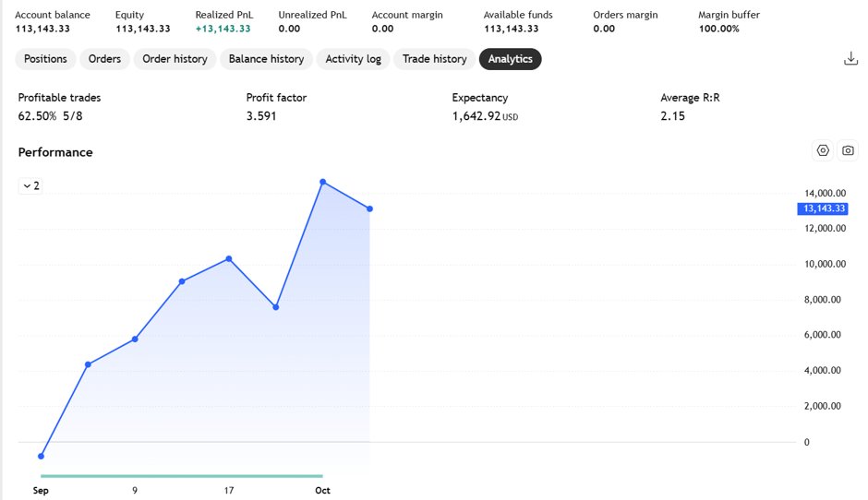Open the Activity log tab
868x500 pixels.
353,59
